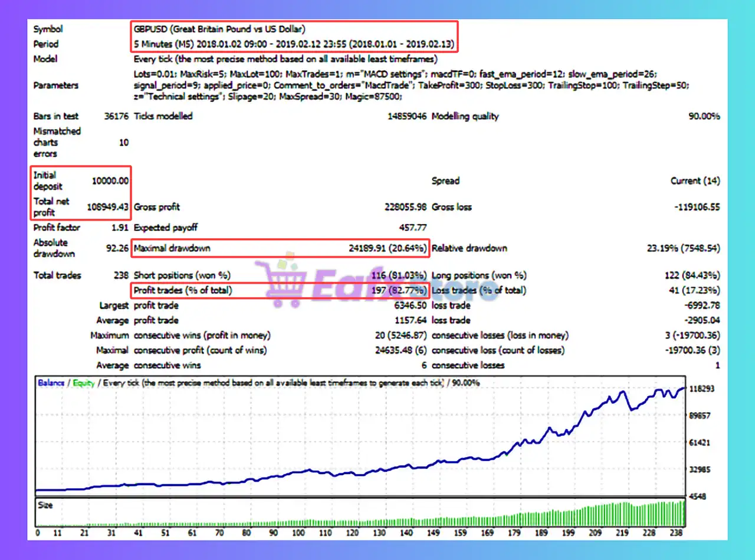
Task: Click the Current (14) spread indicator
Action: pos(696,180)
